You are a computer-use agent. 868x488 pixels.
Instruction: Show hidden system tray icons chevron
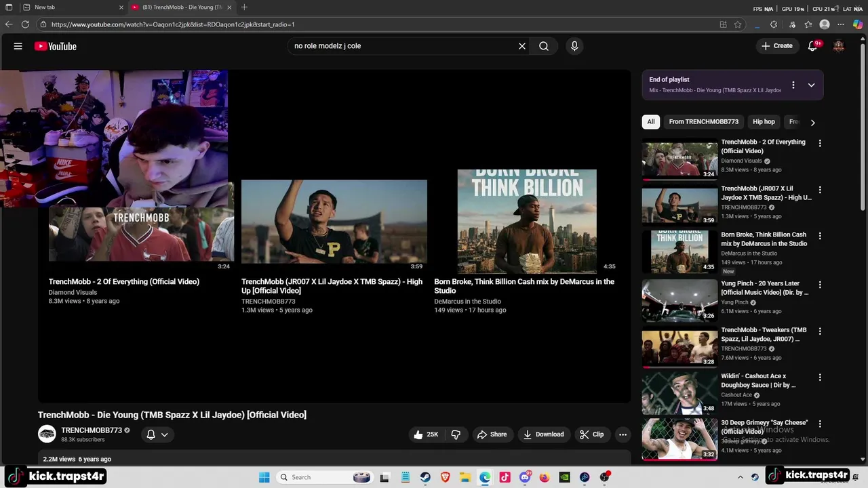click(741, 477)
